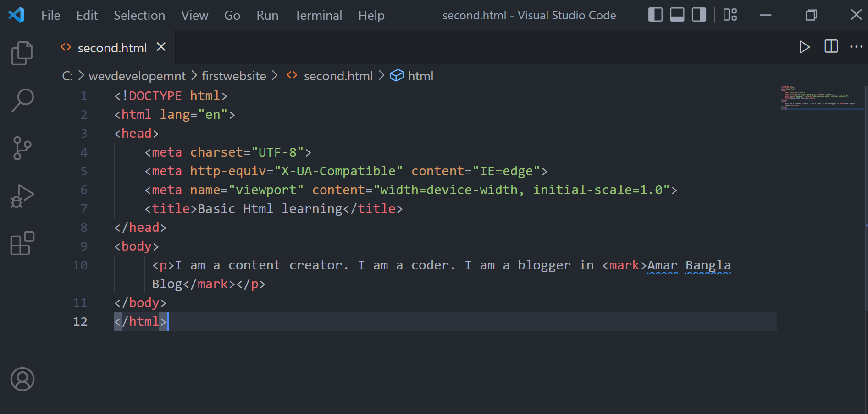868x414 pixels.
Task: Click the code minimap preview
Action: click(x=818, y=98)
